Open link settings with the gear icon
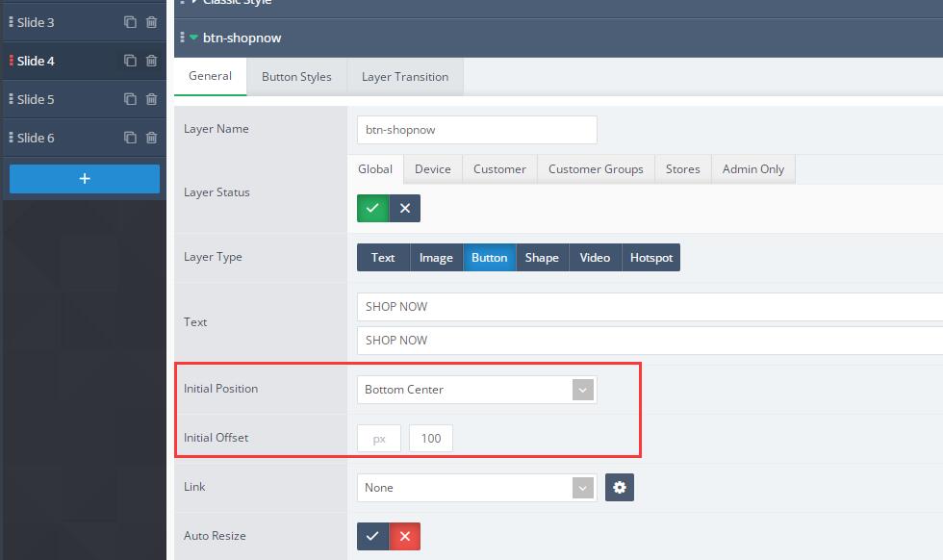 point(620,487)
